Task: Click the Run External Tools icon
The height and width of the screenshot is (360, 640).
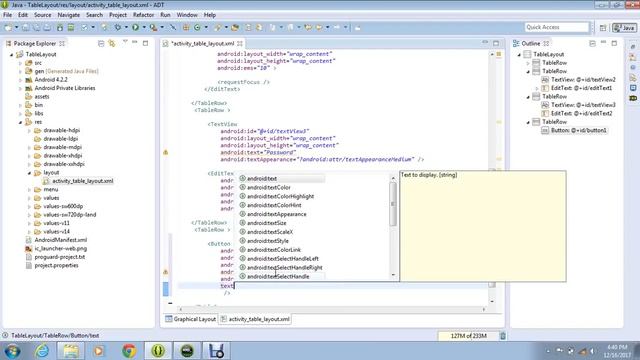Action: point(153,27)
